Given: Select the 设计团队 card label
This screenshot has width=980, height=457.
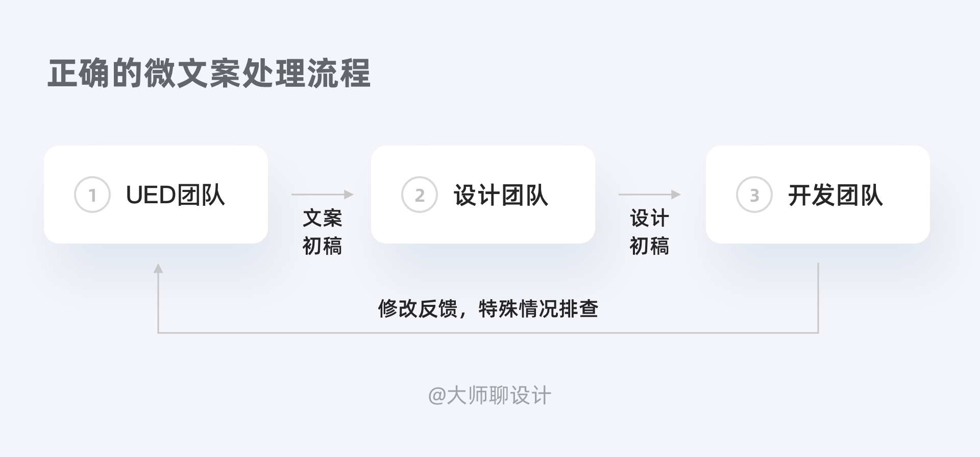Looking at the screenshot, I should pos(501,195).
